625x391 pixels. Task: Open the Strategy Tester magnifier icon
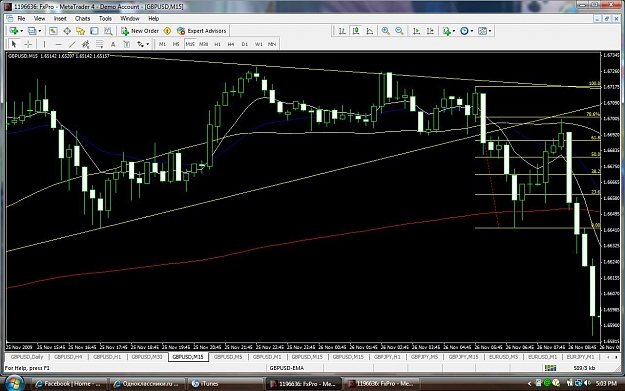pos(108,31)
